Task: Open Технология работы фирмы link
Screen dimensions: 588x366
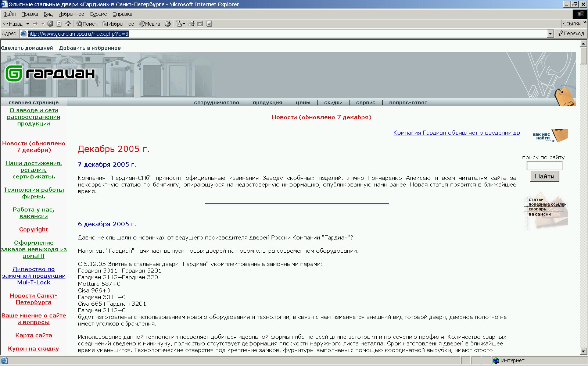Action: coord(33,193)
